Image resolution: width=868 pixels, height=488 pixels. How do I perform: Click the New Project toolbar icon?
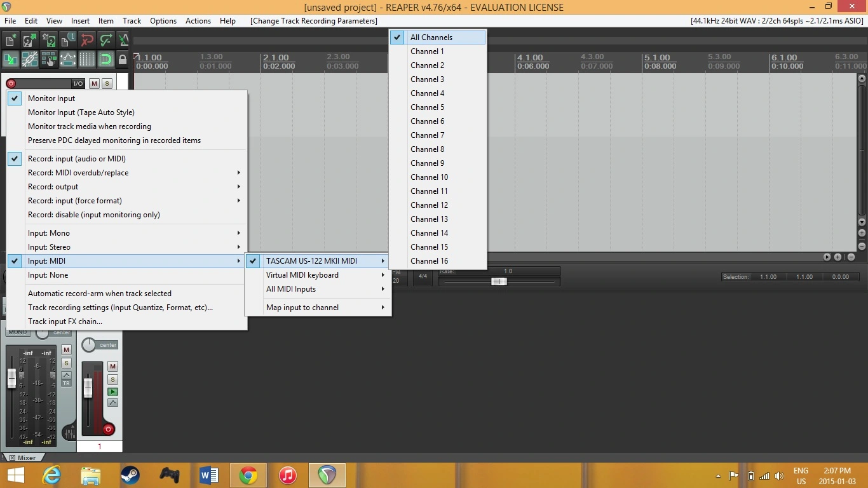pyautogui.click(x=11, y=41)
